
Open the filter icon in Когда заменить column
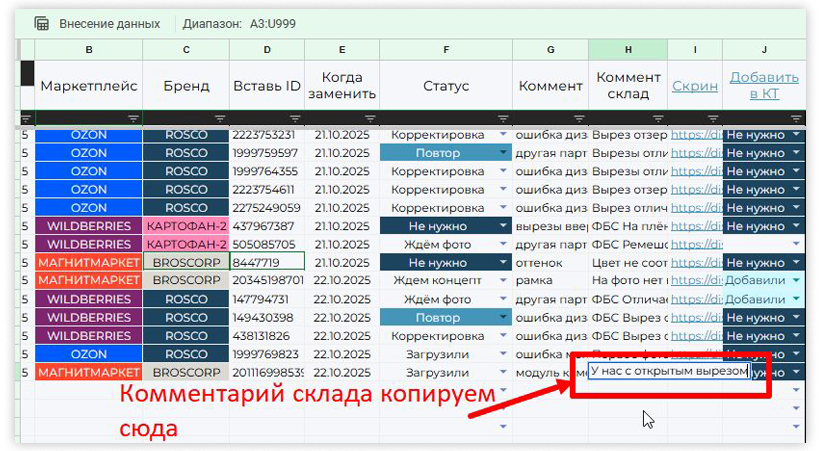[371, 118]
